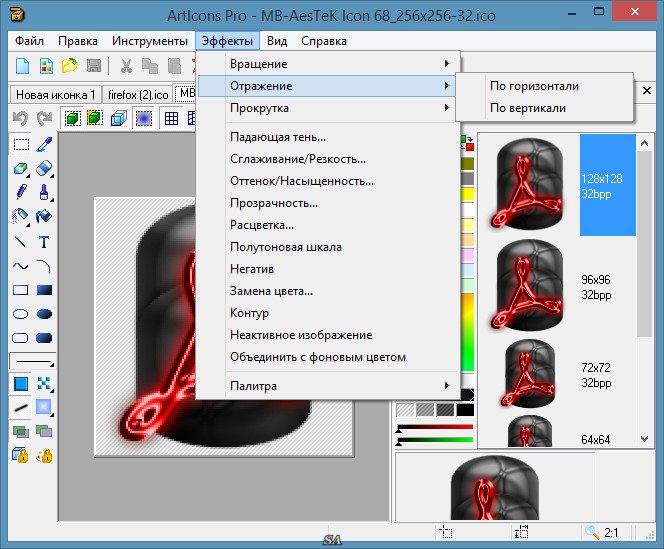
Task: Pick the yellow palette swatch
Action: coord(468,194)
